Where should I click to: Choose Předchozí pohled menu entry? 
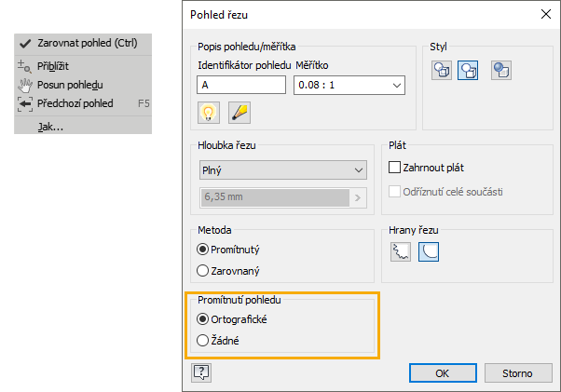click(75, 103)
